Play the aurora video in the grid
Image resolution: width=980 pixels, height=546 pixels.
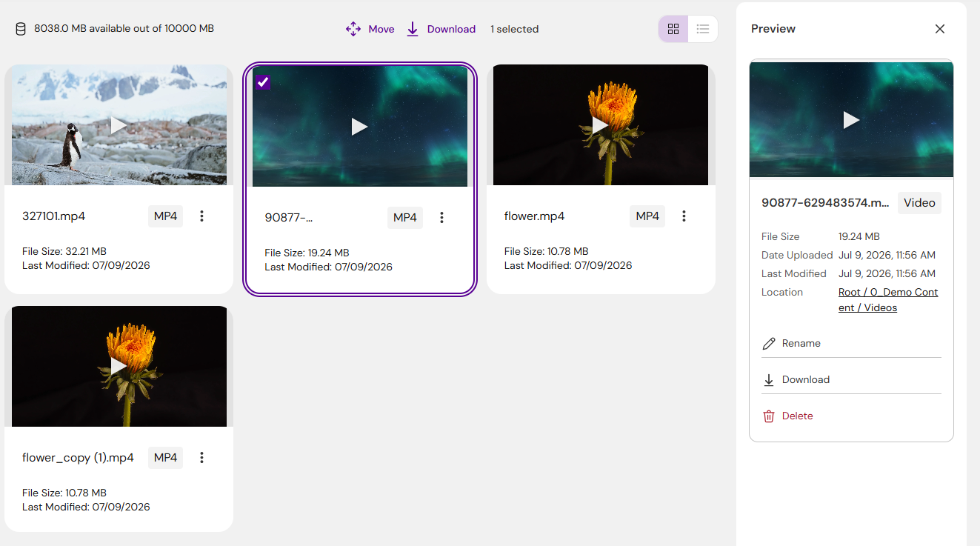point(359,127)
